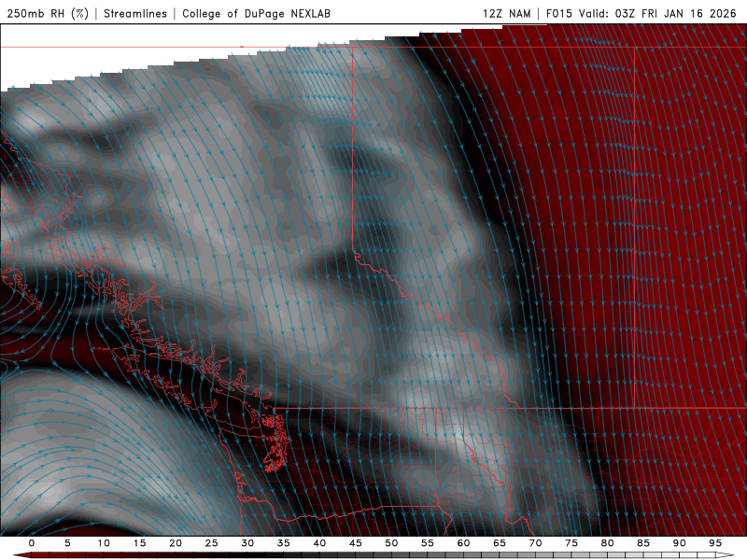
Task: Select the legend value "70"
Action: click(535, 543)
